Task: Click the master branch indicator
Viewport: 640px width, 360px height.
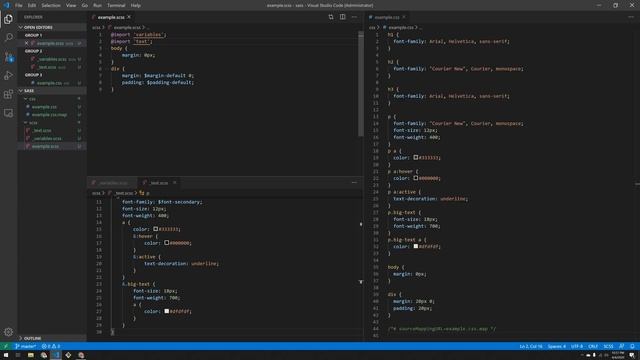Action: pos(25,346)
